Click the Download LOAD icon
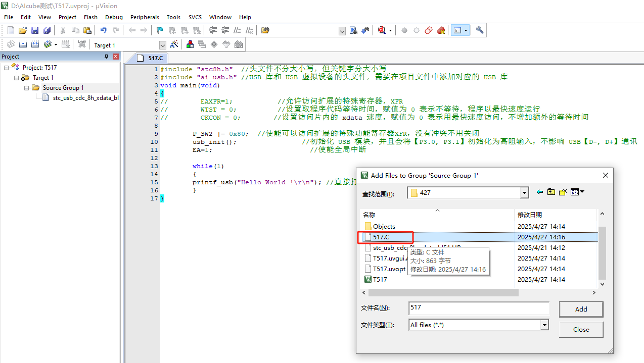This screenshot has width=644, height=363. coord(82,44)
